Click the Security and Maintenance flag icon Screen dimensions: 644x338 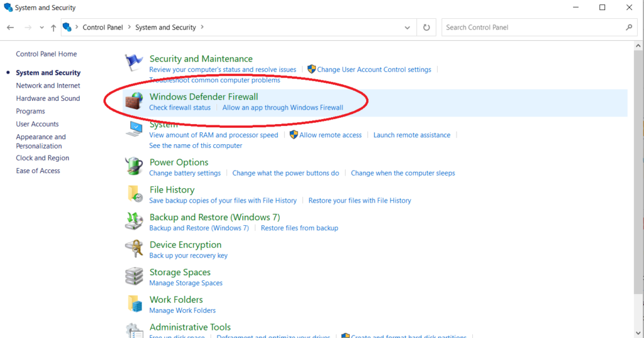click(x=134, y=63)
